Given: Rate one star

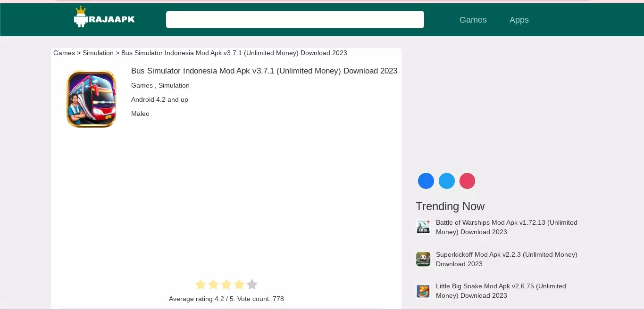Looking at the screenshot, I should (201, 285).
